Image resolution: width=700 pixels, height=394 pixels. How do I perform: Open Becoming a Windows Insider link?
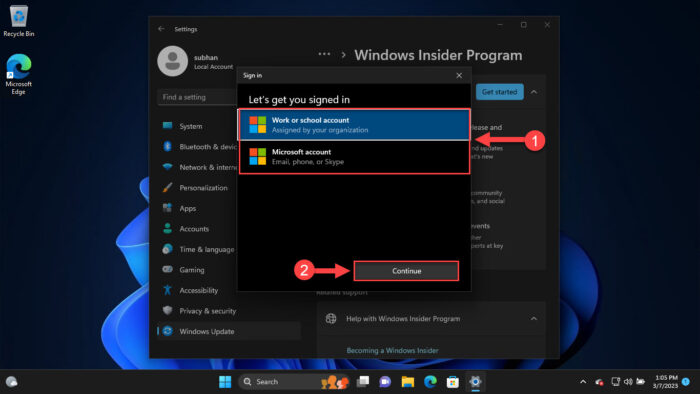pos(392,350)
